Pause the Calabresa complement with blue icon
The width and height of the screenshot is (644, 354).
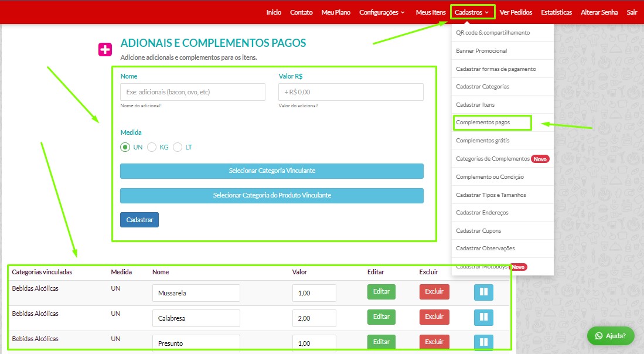click(483, 317)
